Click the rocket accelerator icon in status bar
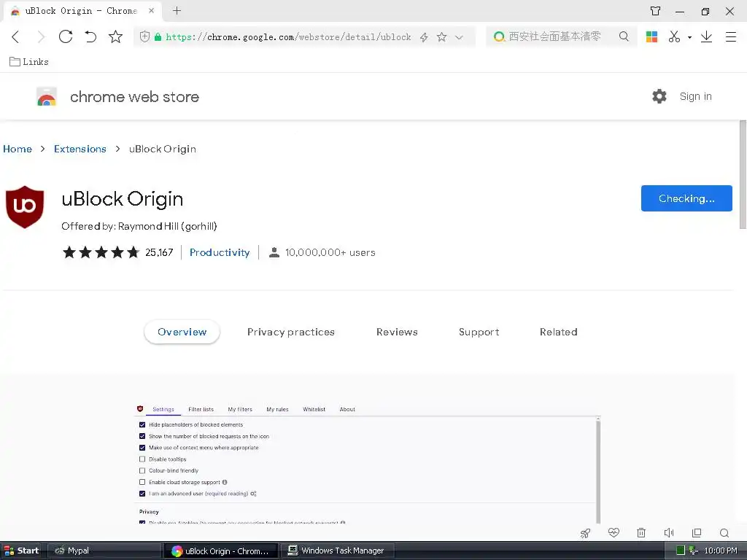 click(586, 533)
